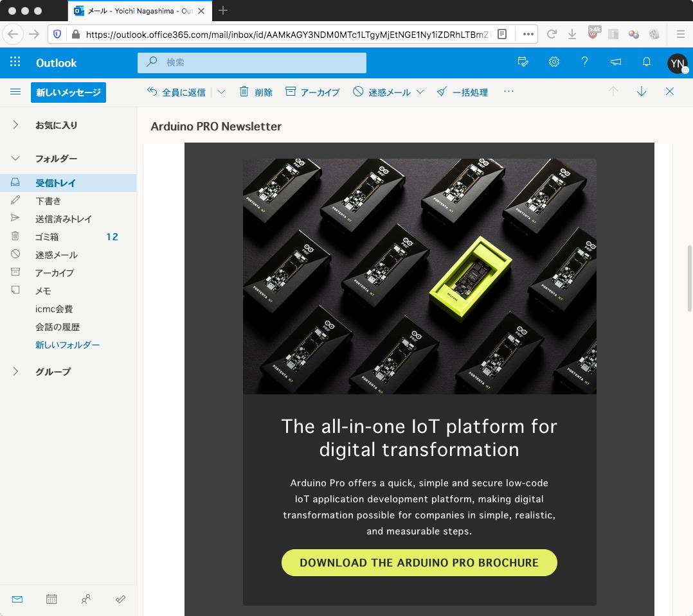
Task: Click the message pane vertical scrollbar
Action: (689, 278)
